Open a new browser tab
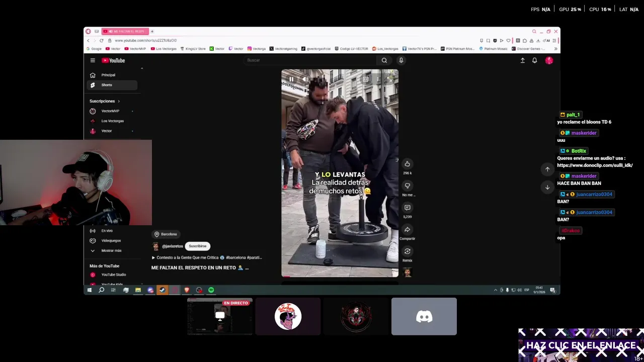Screen dimensions: 644x362 pyautogui.click(x=152, y=31)
